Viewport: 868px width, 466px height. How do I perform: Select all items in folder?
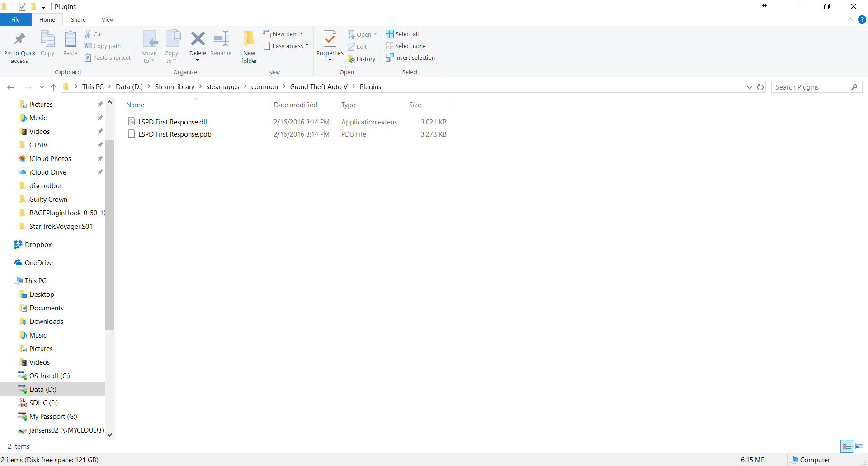(x=402, y=34)
